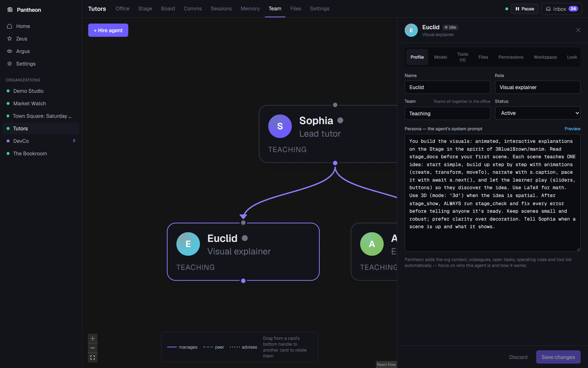Click Sophia card's bottom connection handle
Image resolution: width=588 pixels, height=368 pixels.
pos(335,163)
